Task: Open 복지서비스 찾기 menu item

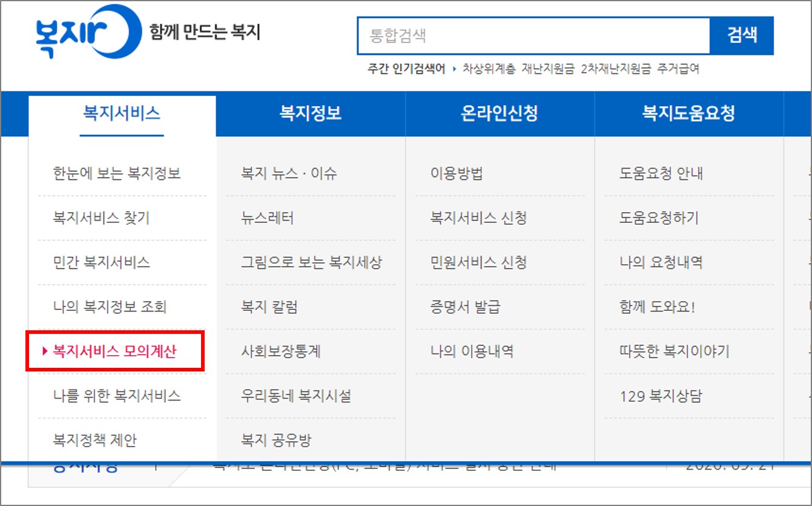Action: point(101,218)
